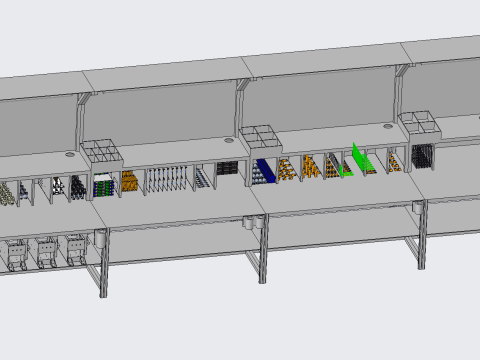Select the right table leg
The height and width of the screenshot is (360, 480).
421,235
